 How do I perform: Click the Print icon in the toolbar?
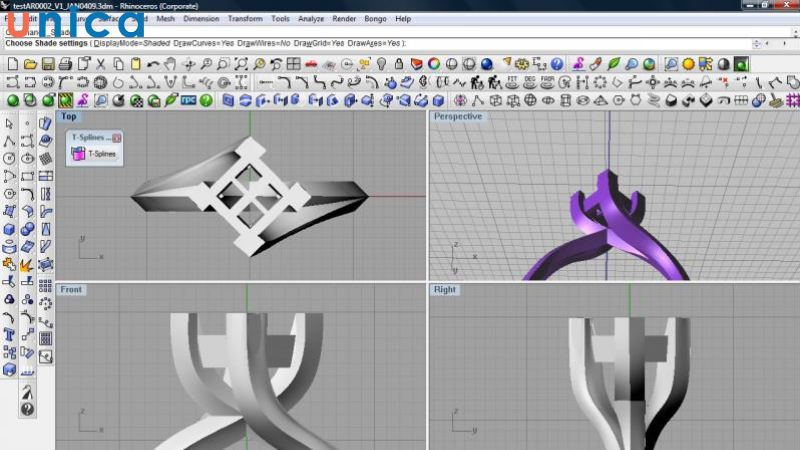[x=65, y=64]
